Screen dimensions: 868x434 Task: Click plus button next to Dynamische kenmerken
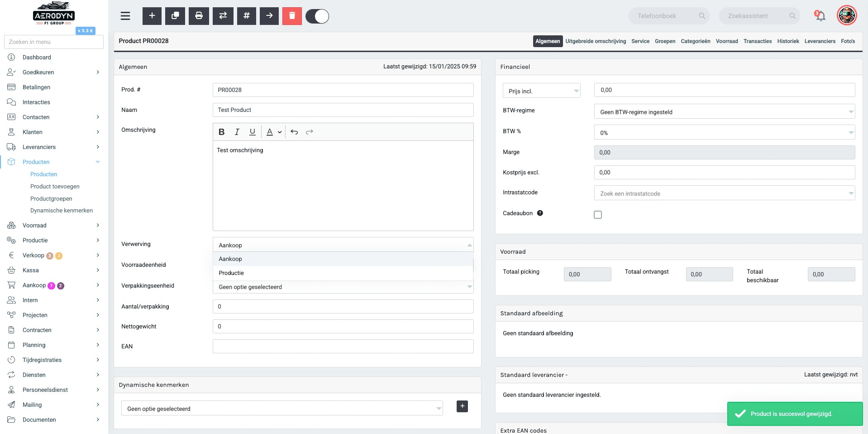coord(462,406)
